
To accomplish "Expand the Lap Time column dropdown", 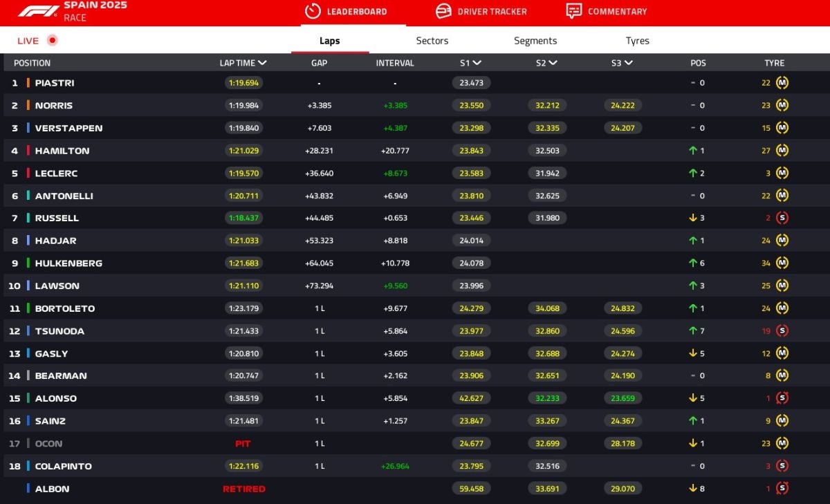I will point(262,63).
